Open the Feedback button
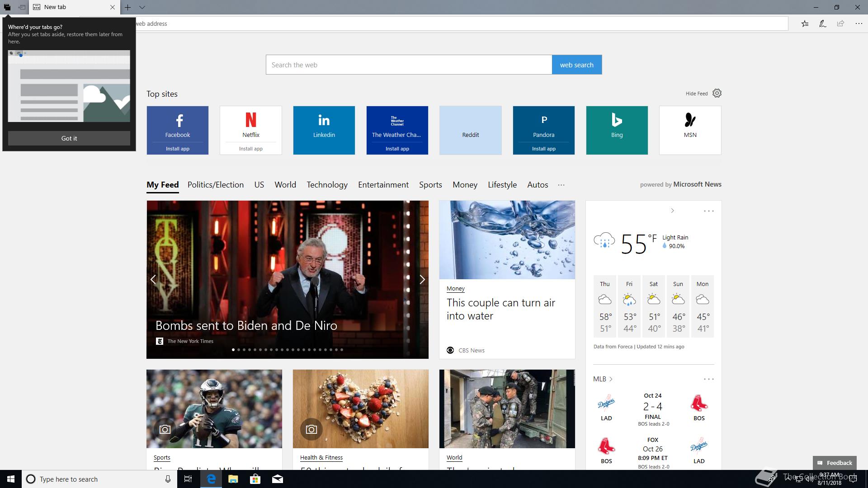This screenshot has width=868, height=488. pyautogui.click(x=835, y=463)
